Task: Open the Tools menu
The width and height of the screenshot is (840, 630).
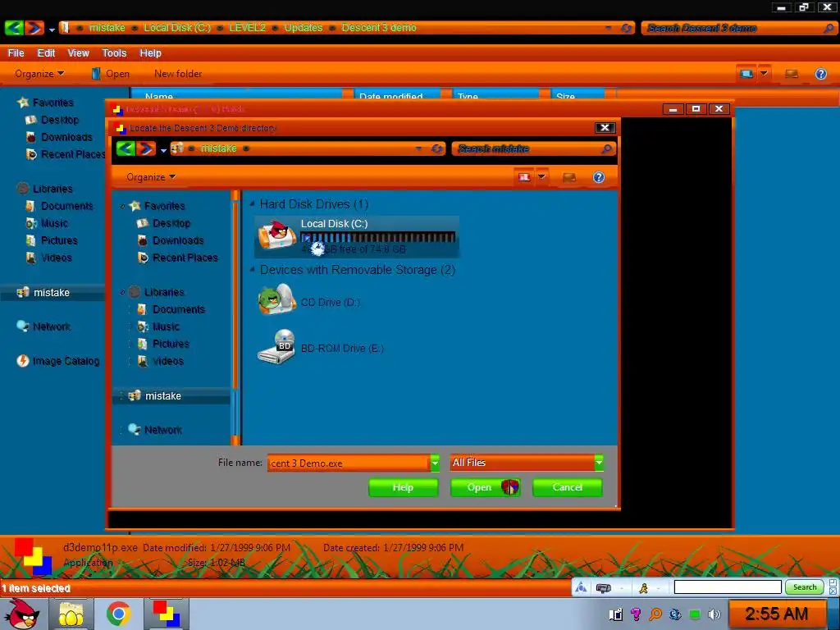Action: pos(114,53)
